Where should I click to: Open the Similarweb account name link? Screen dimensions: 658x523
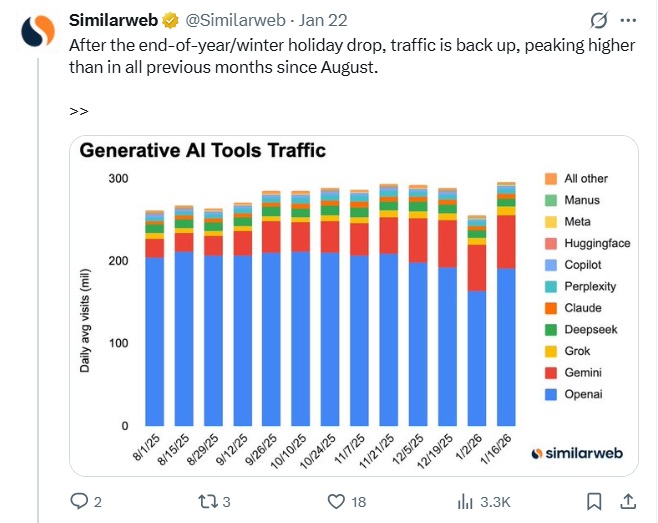click(x=111, y=20)
